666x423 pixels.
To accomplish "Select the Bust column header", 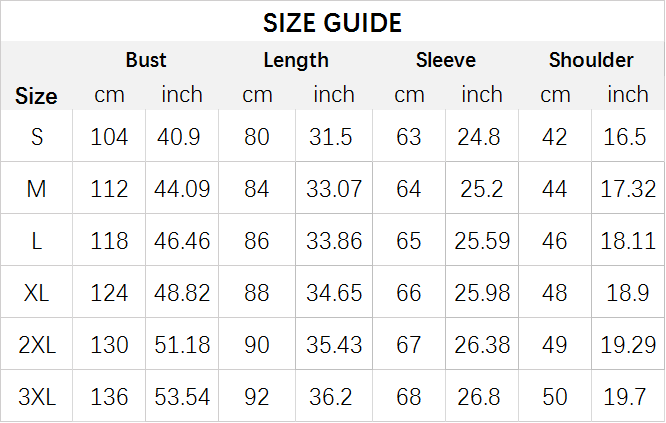I will click(x=146, y=60).
